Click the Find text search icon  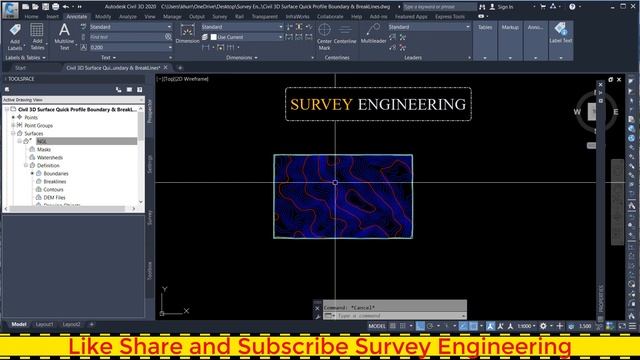168,37
